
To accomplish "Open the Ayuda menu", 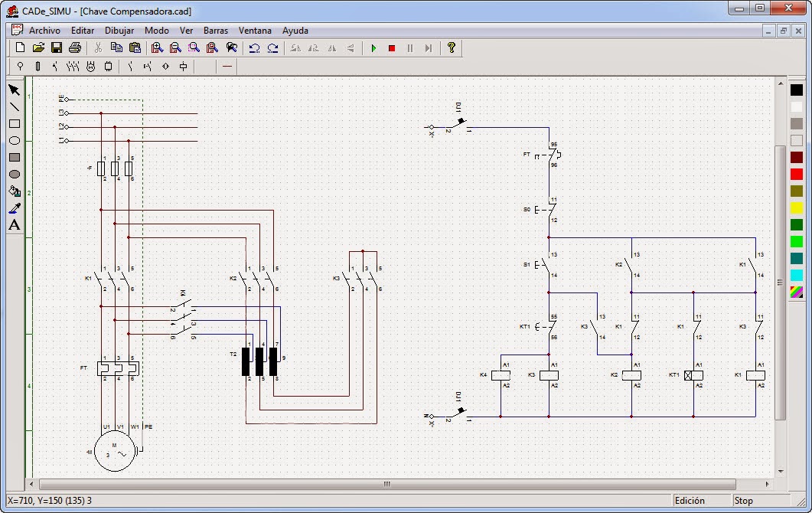I will click(295, 31).
